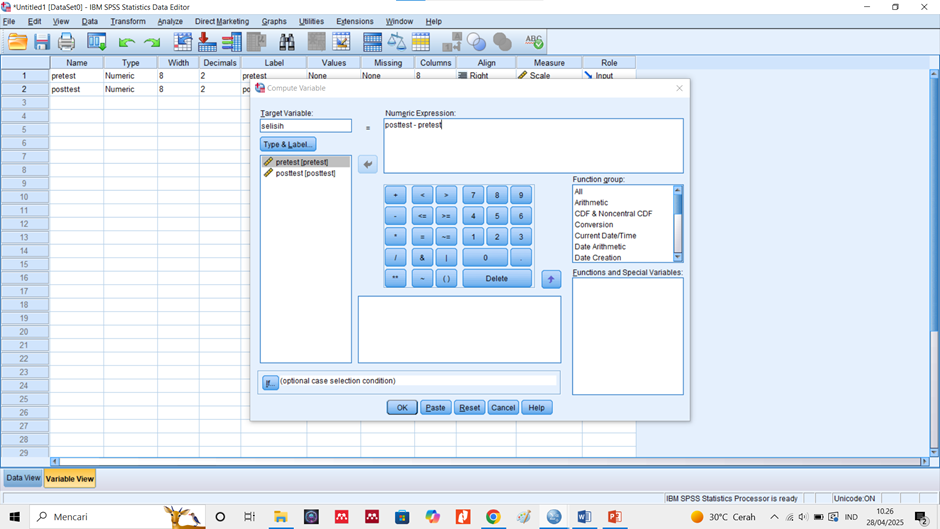Click the Redo arrow icon
Image resolution: width=940 pixels, height=529 pixels.
152,42
